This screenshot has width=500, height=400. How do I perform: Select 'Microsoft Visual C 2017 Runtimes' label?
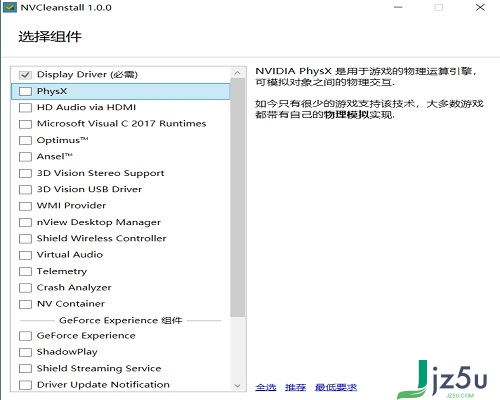121,124
